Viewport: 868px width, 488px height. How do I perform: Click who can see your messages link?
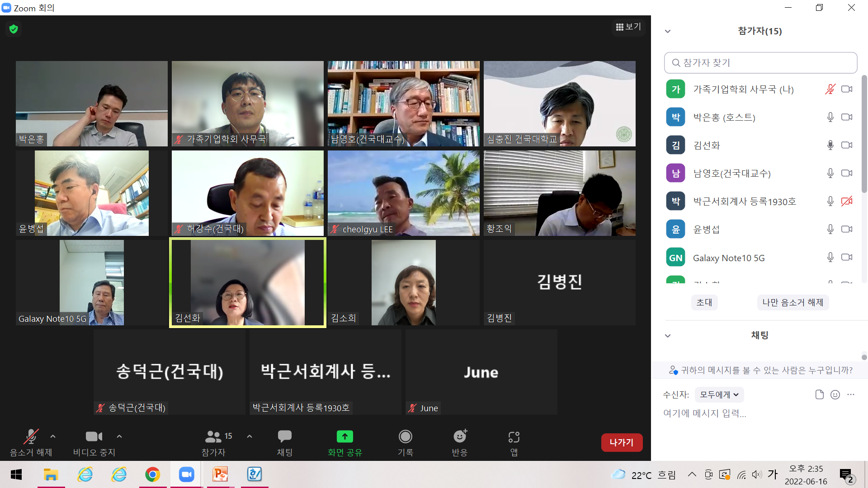761,370
